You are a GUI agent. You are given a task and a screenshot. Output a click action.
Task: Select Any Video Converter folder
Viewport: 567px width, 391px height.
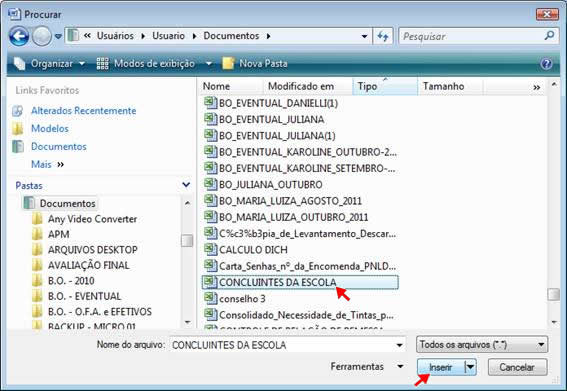pos(92,219)
